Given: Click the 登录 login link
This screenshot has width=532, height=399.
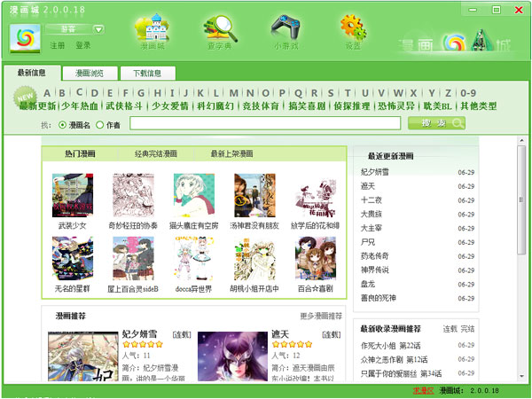Looking at the screenshot, I should (x=82, y=44).
